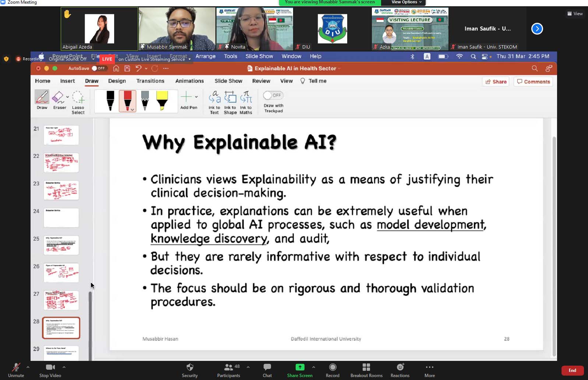Click the Share button in PowerPoint
This screenshot has height=380, width=588.
496,82
